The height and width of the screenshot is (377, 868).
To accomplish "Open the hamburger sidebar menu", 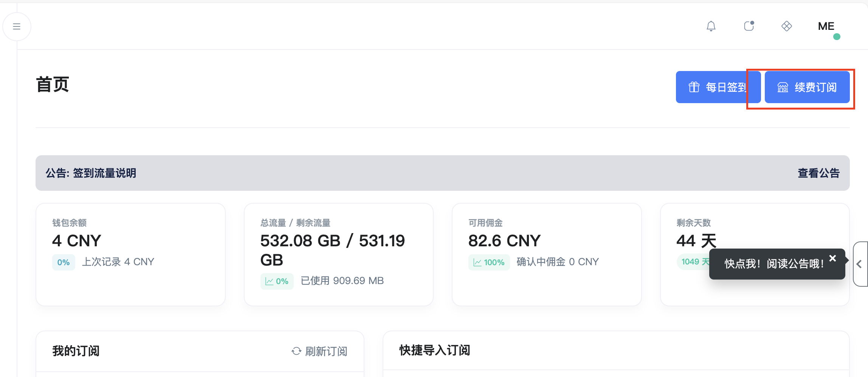I will pyautogui.click(x=17, y=26).
